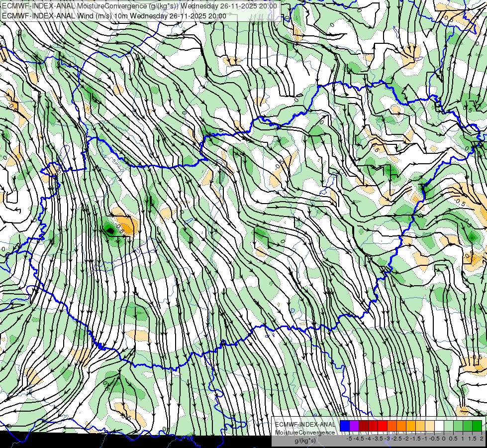Click the purple legend swatch between -5 and -4.5

[354, 426]
